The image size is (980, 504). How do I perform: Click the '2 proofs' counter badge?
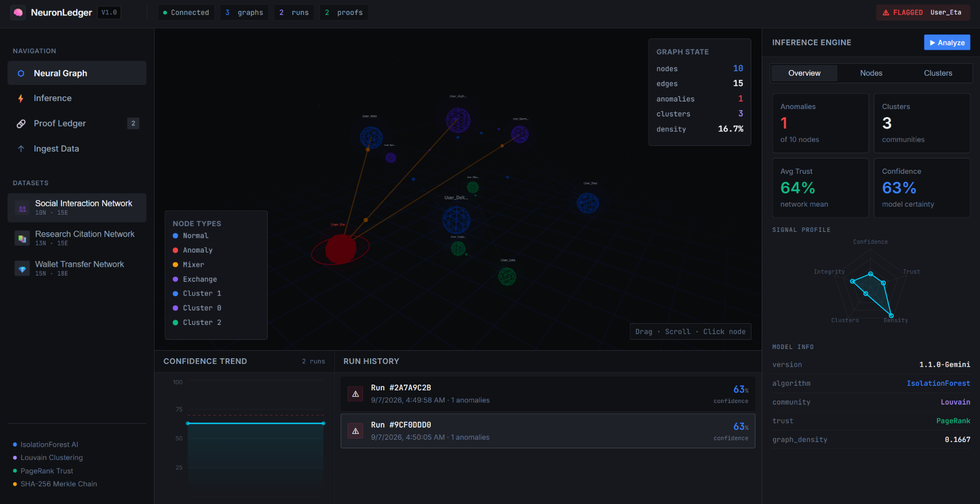click(x=344, y=13)
